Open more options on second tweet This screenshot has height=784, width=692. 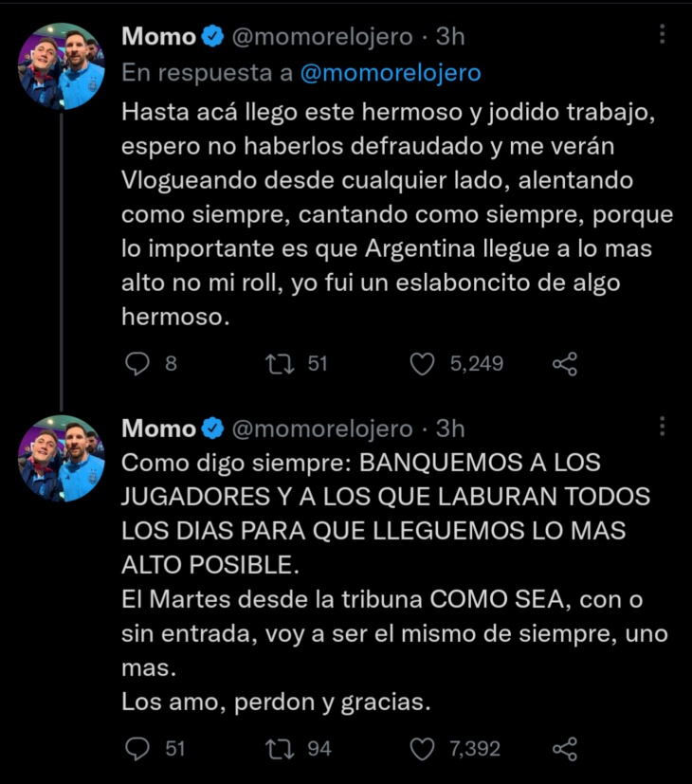click(x=662, y=427)
